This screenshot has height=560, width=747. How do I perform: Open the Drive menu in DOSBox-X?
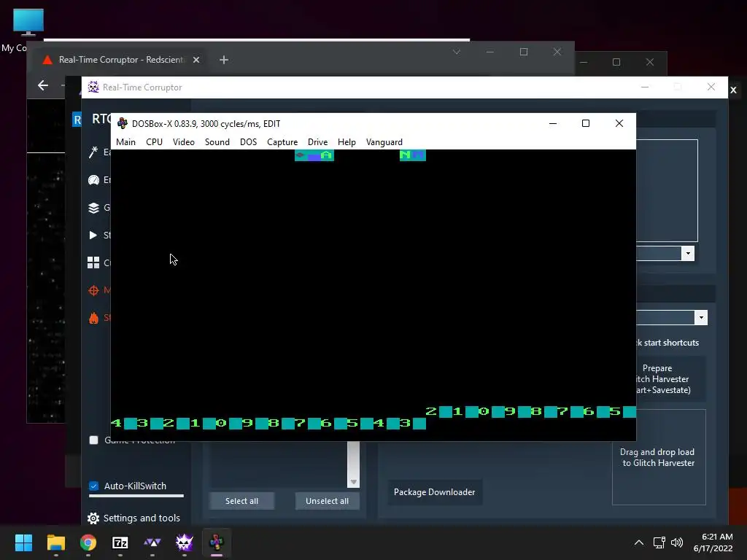coord(318,142)
